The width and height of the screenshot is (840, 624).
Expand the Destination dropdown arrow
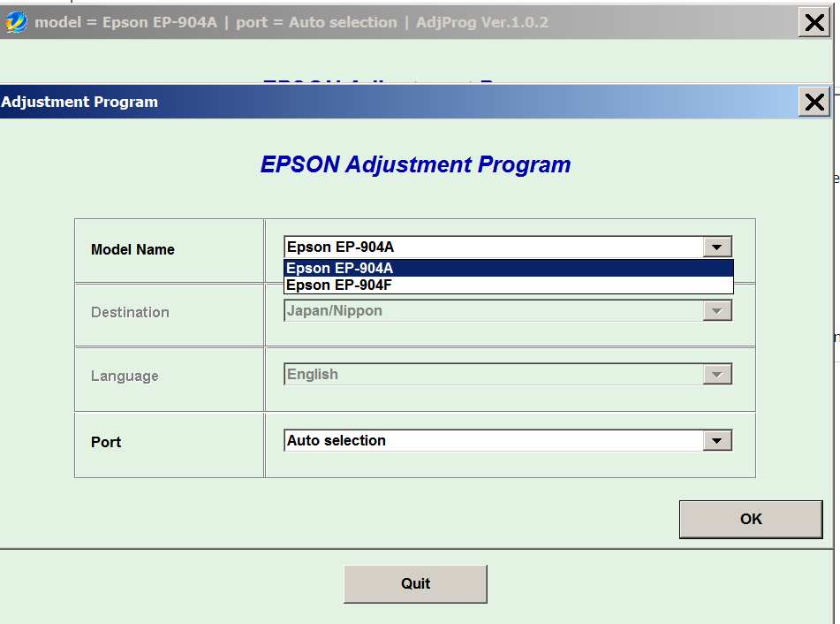click(717, 311)
